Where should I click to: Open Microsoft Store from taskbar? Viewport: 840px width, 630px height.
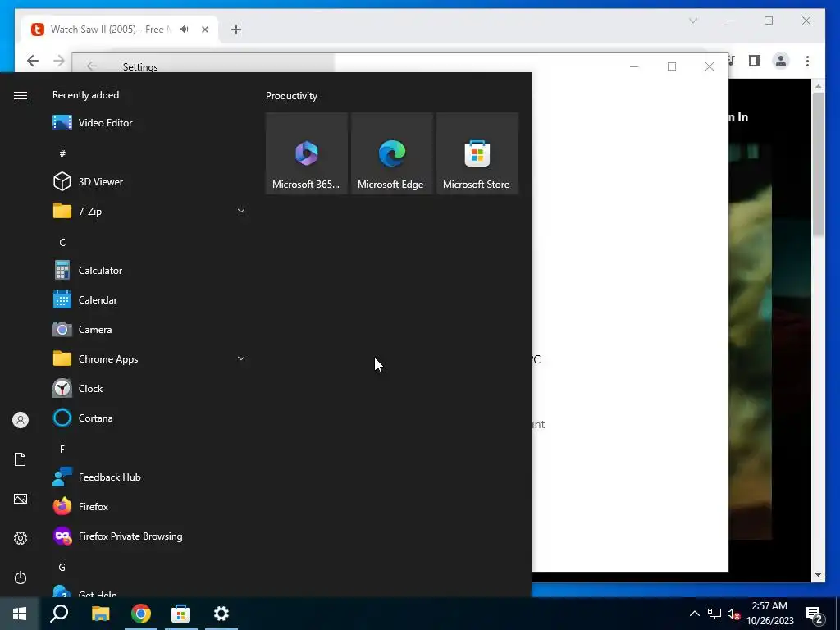[x=180, y=614]
